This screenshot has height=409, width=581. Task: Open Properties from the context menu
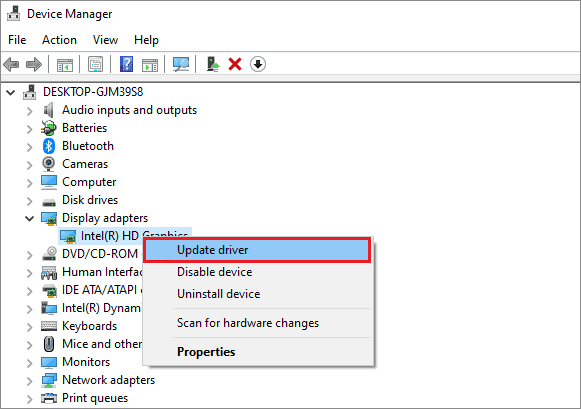tap(258, 352)
